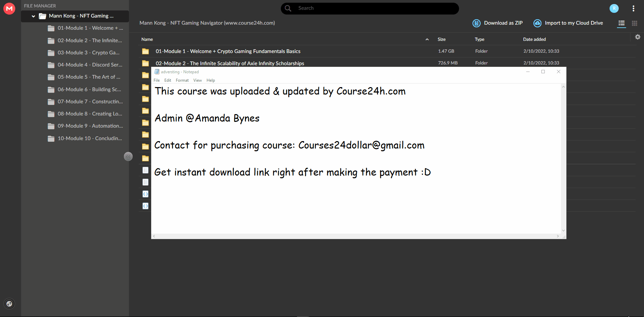644x317 pixels.
Task: Click the MEGA logo icon
Action: point(9,8)
